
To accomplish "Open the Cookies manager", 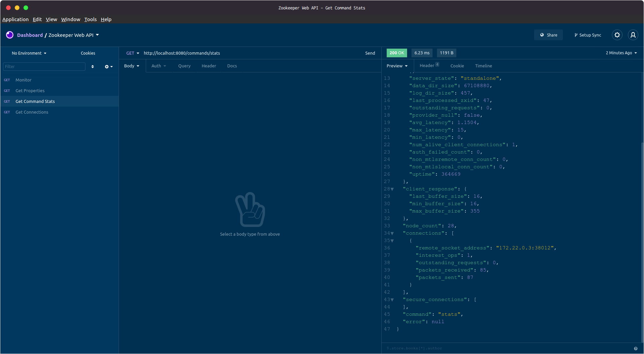I will [88, 53].
